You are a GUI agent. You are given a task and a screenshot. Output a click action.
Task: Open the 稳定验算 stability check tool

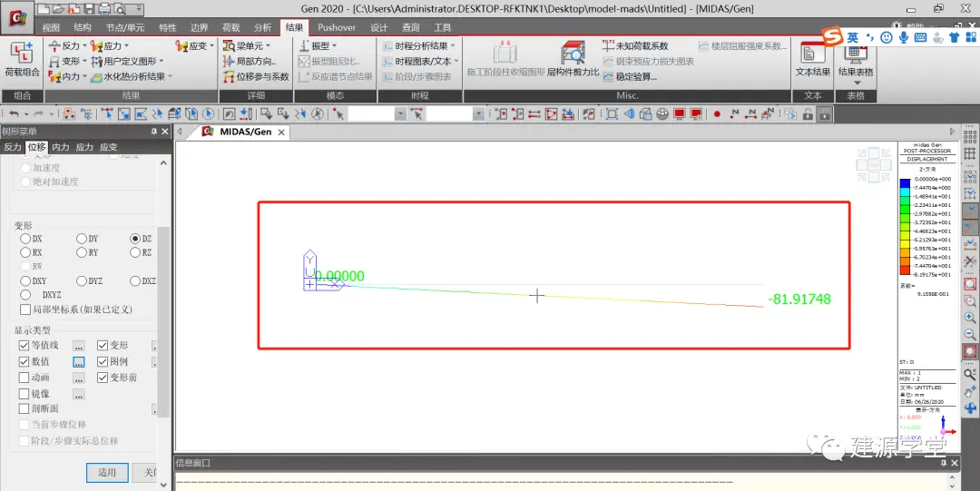coord(630,76)
